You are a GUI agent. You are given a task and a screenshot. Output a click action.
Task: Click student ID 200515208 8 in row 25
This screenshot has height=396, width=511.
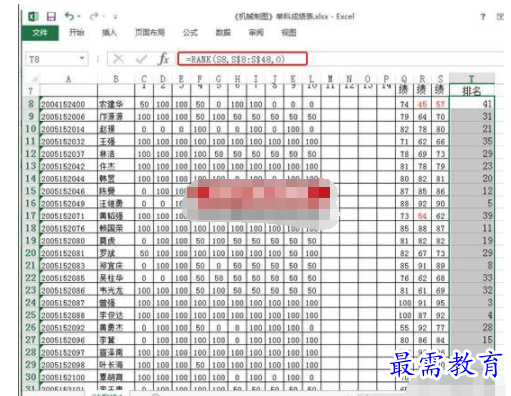point(68,315)
